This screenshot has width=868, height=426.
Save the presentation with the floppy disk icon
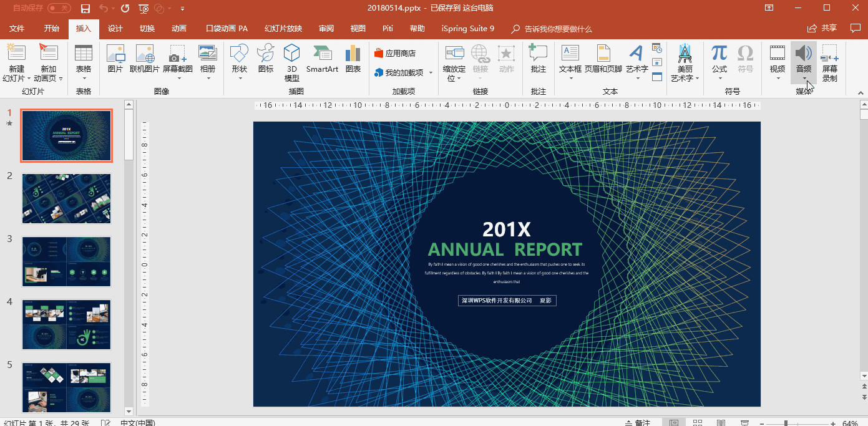pos(85,8)
